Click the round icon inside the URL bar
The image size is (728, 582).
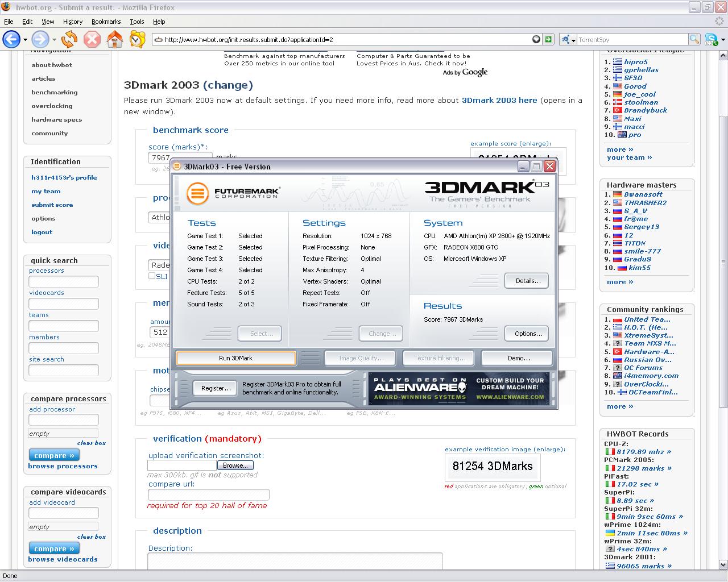(x=536, y=39)
